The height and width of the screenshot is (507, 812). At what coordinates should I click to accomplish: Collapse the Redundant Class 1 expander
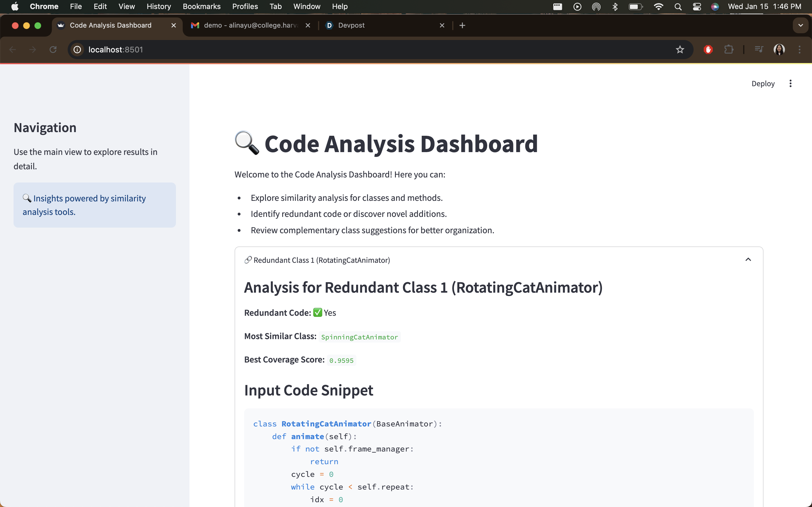748,260
